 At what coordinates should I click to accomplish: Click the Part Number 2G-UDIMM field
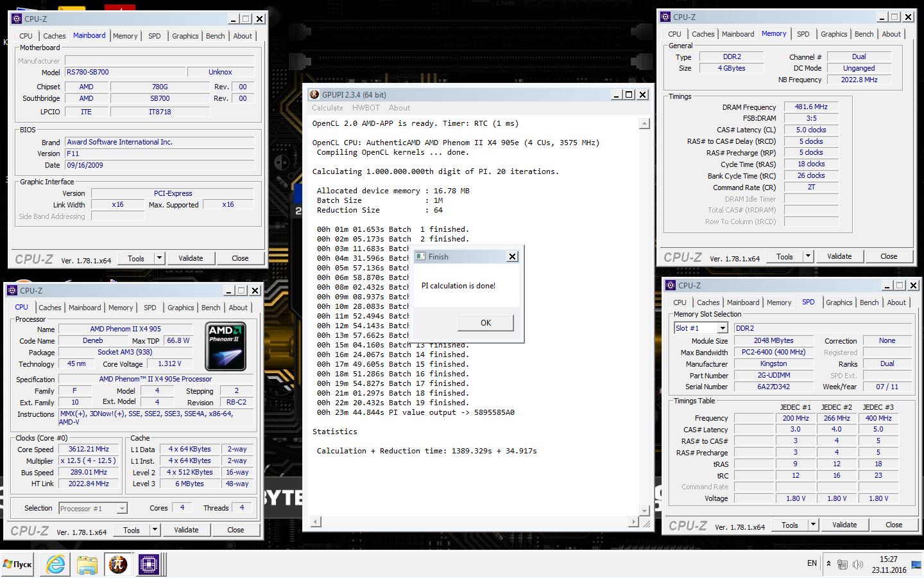coord(773,375)
